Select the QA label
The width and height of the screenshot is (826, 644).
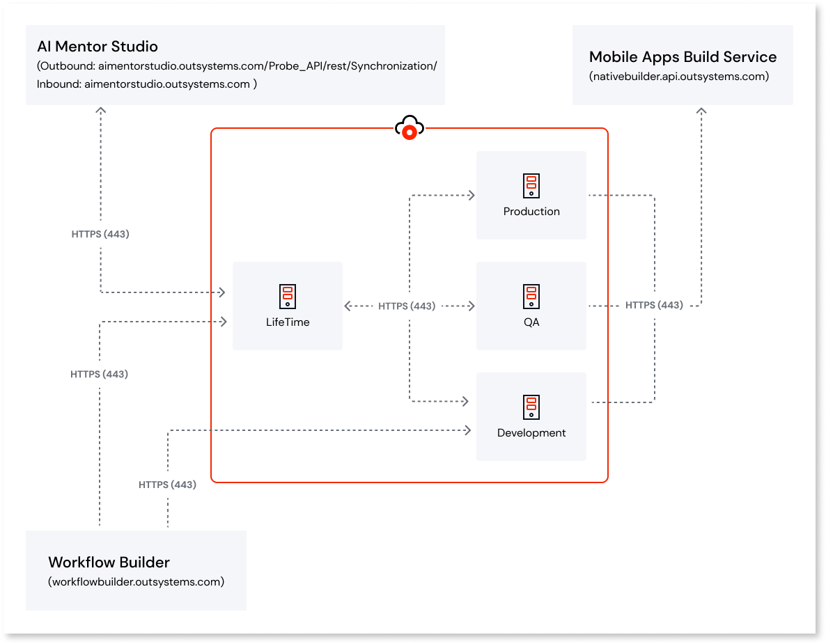click(531, 322)
